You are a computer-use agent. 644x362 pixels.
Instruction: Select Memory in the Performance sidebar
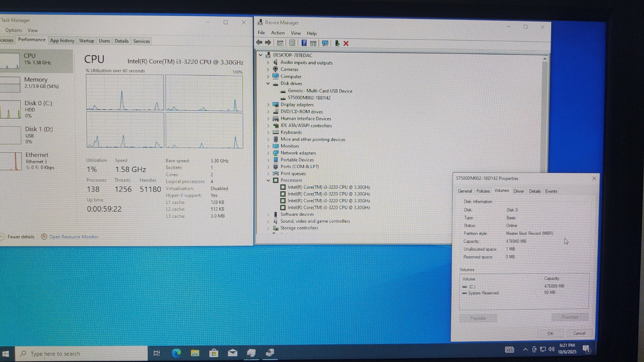point(36,83)
